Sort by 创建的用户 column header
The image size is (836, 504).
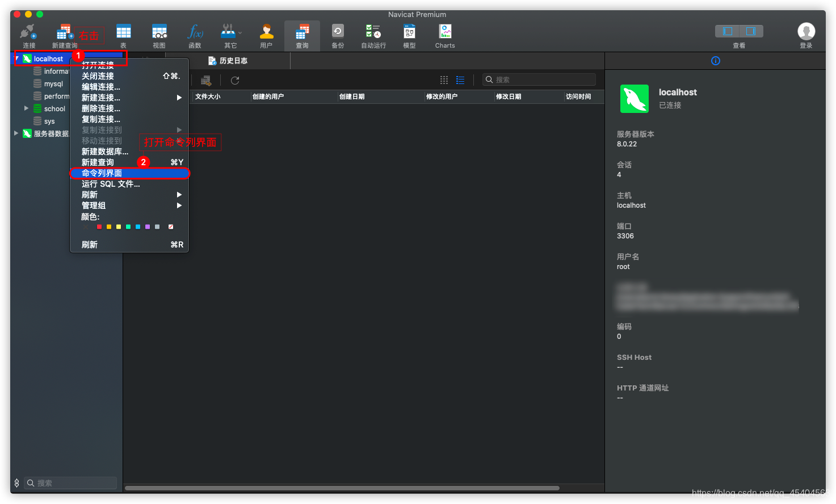pyautogui.click(x=268, y=96)
